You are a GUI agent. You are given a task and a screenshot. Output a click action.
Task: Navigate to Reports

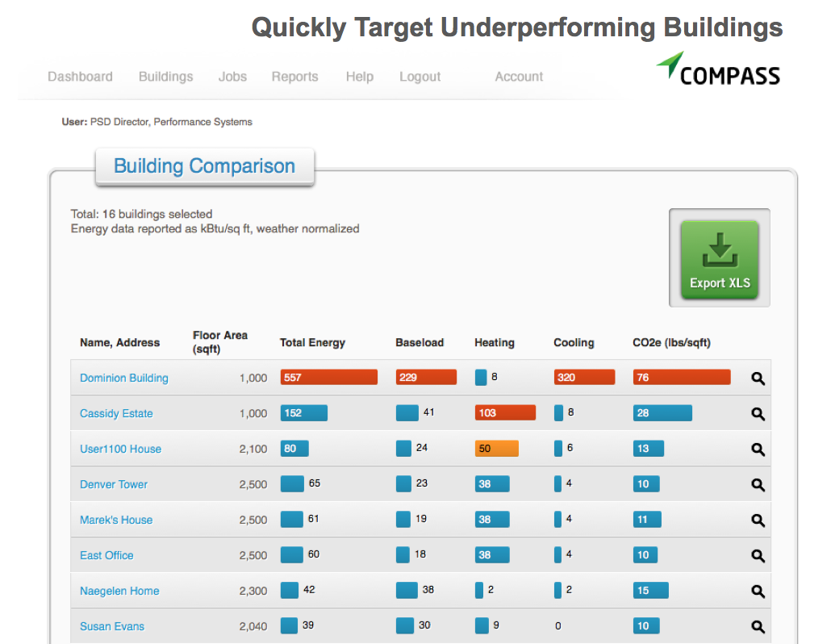pyautogui.click(x=294, y=77)
